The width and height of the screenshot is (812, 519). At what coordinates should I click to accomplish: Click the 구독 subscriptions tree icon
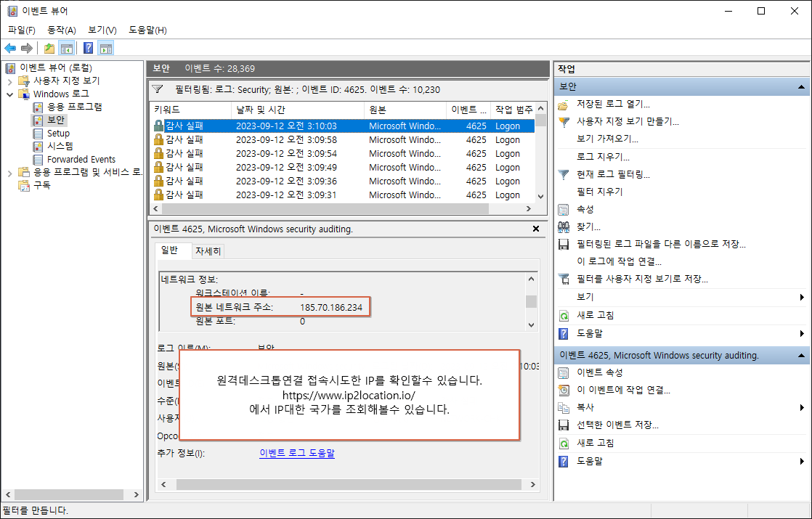tap(24, 185)
